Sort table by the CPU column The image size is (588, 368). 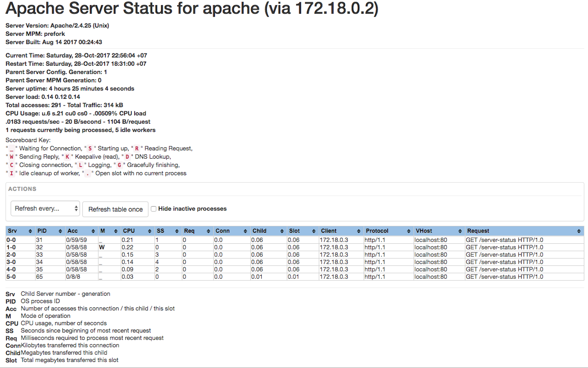point(137,231)
